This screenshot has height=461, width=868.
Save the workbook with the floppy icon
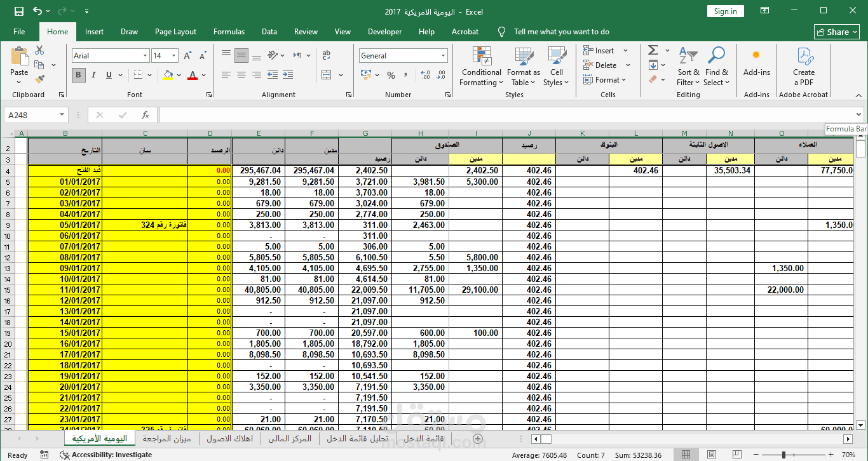(x=18, y=11)
